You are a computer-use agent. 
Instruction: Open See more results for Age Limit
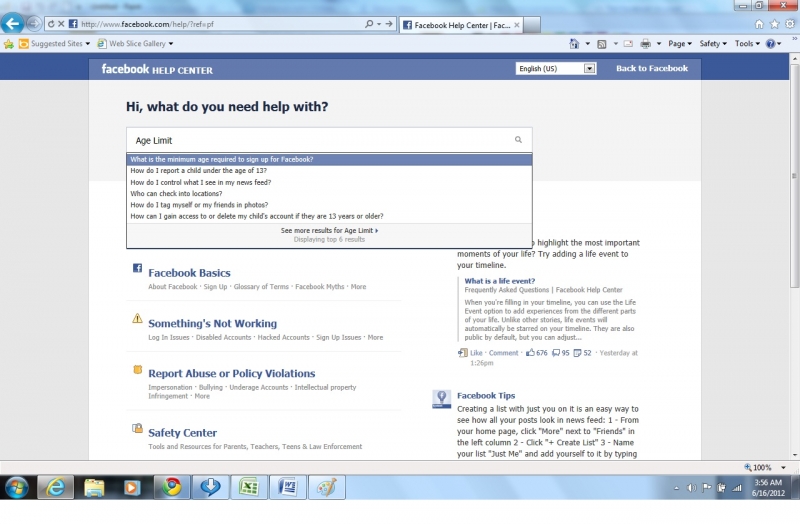pos(329,230)
